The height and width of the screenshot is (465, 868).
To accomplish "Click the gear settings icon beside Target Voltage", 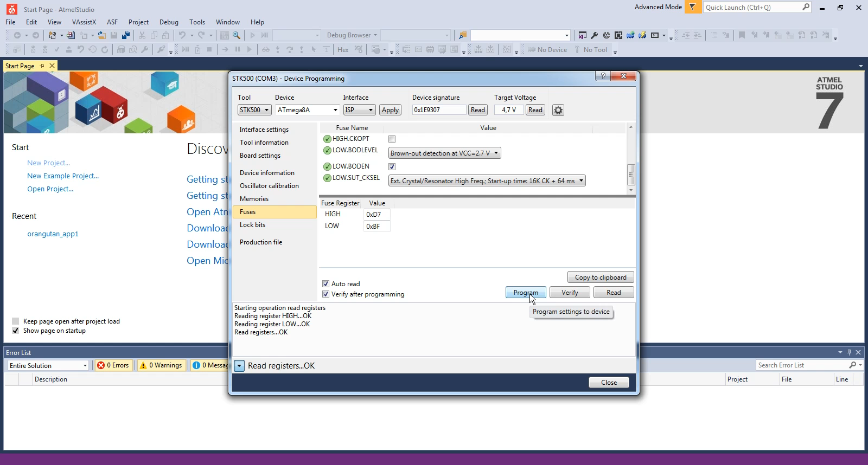I will pos(558,110).
